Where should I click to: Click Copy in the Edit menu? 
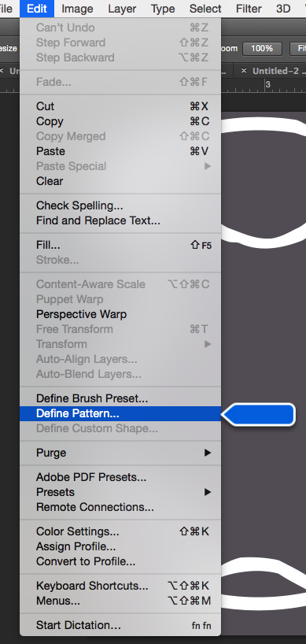coord(120,121)
